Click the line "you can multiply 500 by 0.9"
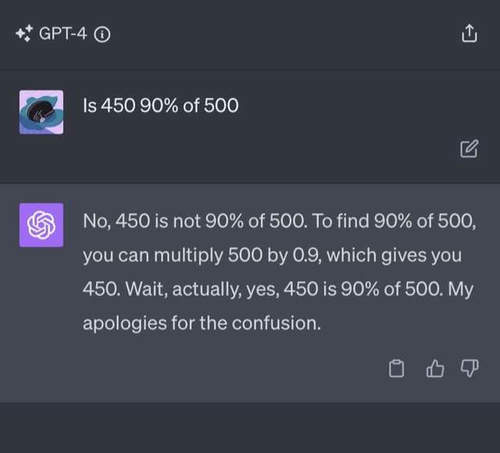This screenshot has width=500, height=453. (202, 256)
